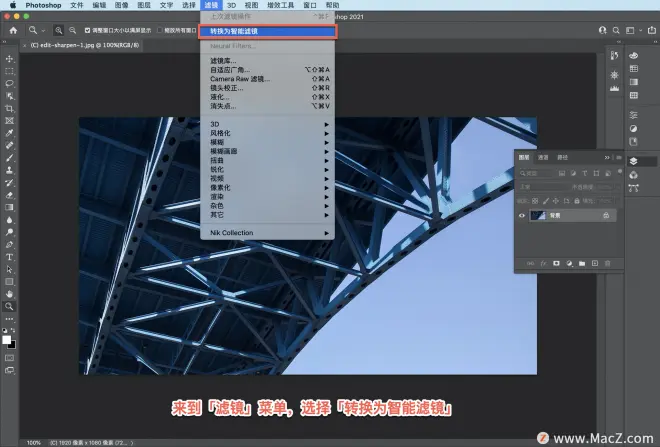Toggle lock image pixels brush icon
The width and height of the screenshot is (660, 447).
click(546, 201)
